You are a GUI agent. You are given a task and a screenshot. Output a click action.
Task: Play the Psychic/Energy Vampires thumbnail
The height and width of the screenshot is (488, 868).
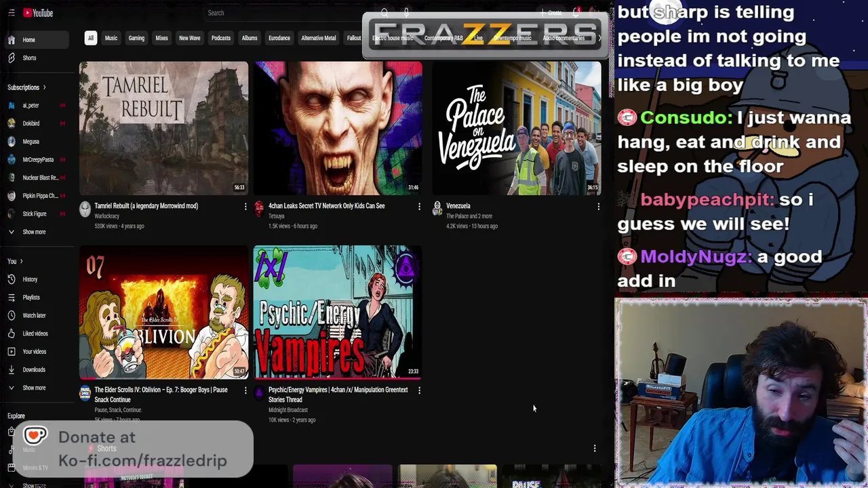point(338,312)
